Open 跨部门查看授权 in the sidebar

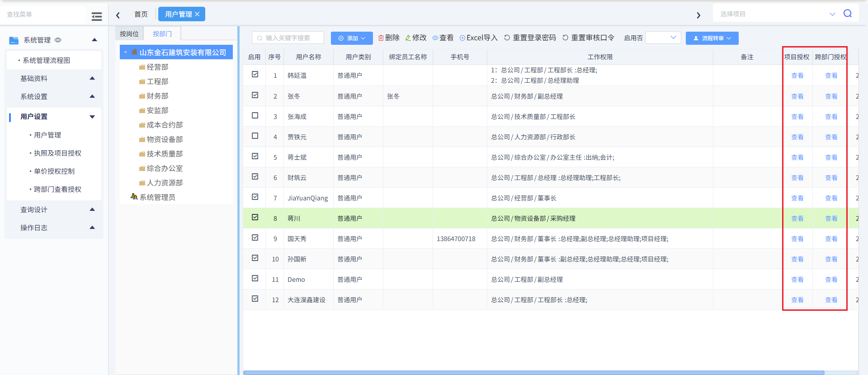(57, 189)
